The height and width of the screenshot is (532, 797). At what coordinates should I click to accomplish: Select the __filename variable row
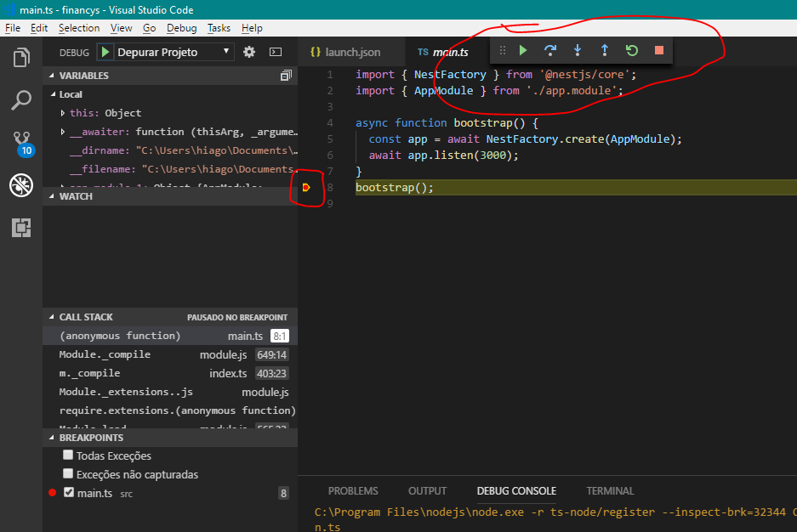pyautogui.click(x=170, y=170)
